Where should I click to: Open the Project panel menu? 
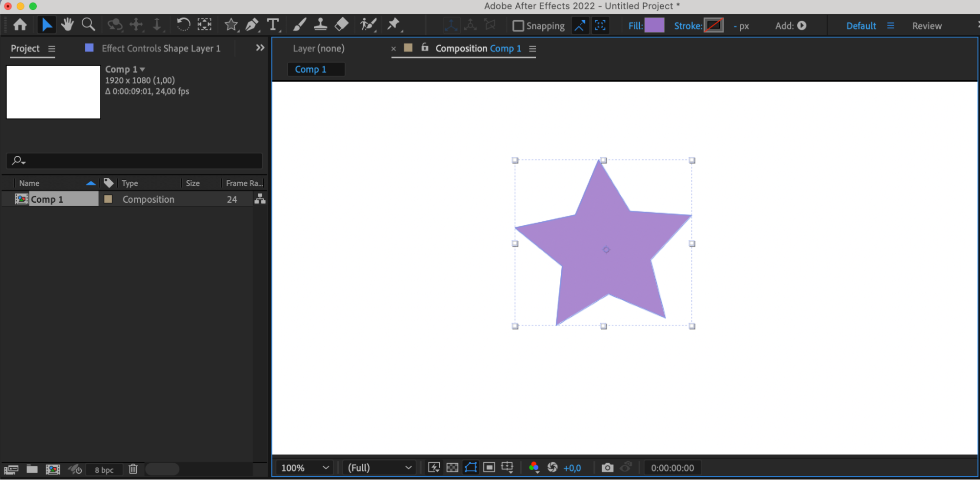(x=51, y=48)
